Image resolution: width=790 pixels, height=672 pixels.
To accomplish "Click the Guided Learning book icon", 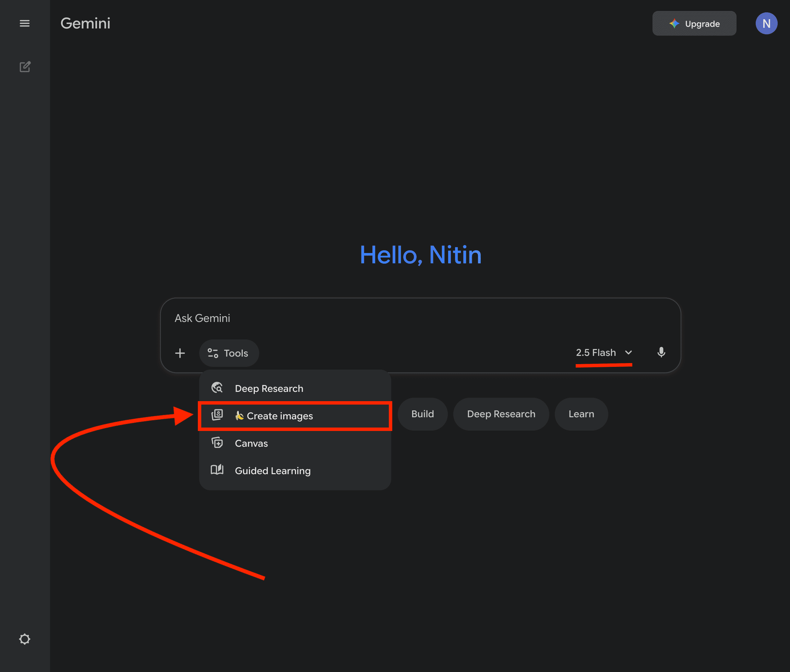I will [x=217, y=470].
